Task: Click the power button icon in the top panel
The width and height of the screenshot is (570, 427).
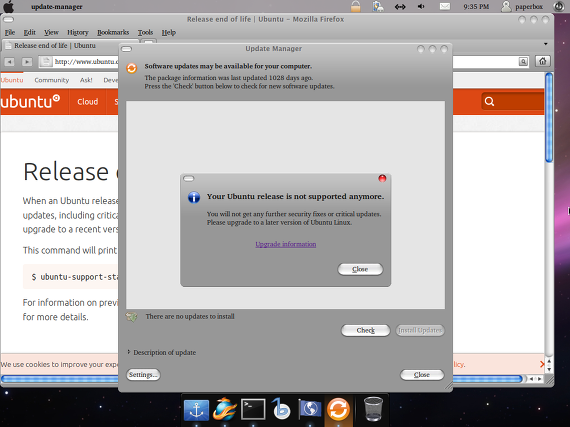Action: tap(558, 6)
